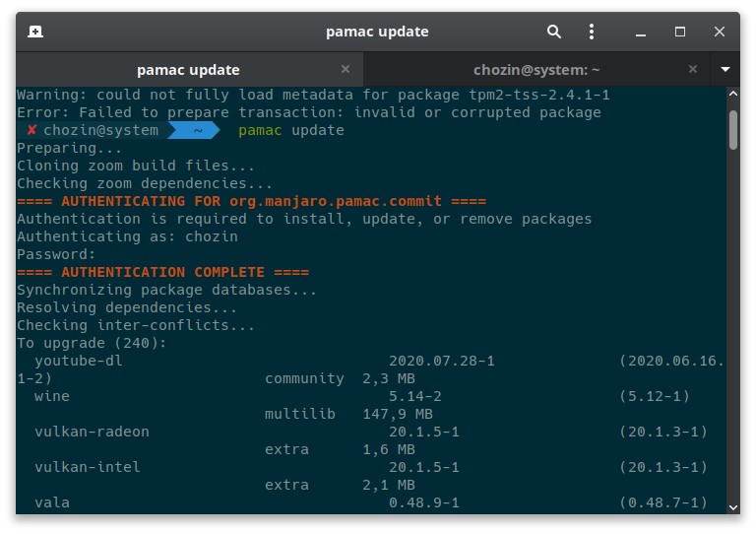Click version '0.48.9-1'
This screenshot has height=534, width=756.
(424, 502)
